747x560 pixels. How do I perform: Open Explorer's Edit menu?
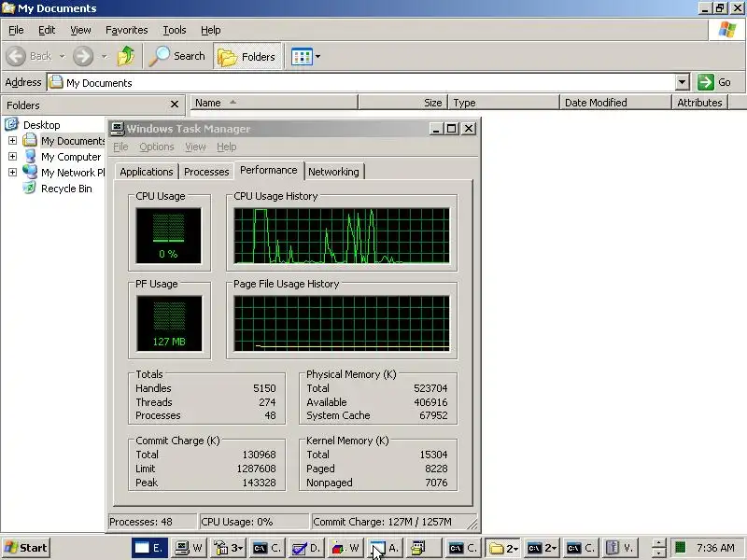pyautogui.click(x=47, y=30)
